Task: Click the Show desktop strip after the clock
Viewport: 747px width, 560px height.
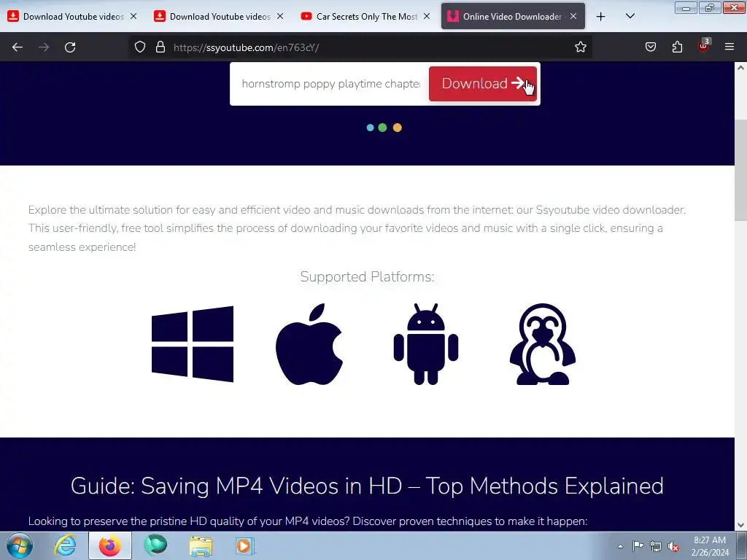Action: [x=742, y=546]
